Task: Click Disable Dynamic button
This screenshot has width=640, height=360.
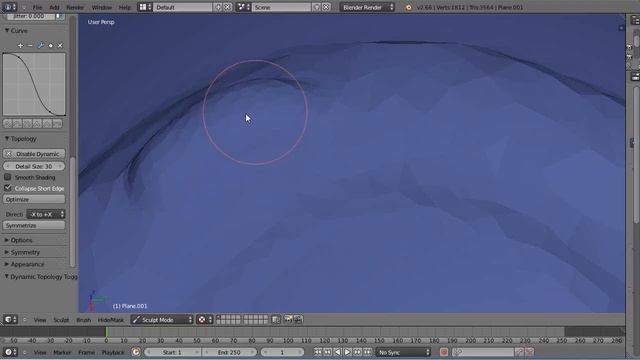Action: (x=34, y=154)
